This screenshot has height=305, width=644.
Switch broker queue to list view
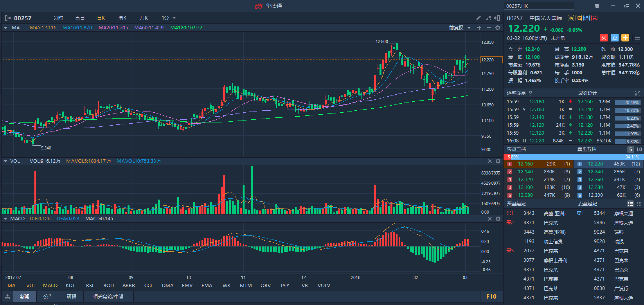coord(631,204)
